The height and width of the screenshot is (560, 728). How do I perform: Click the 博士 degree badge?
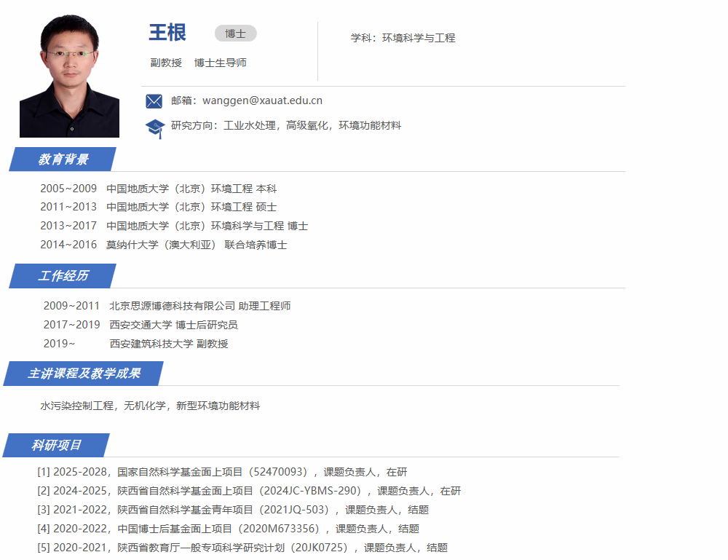point(235,33)
